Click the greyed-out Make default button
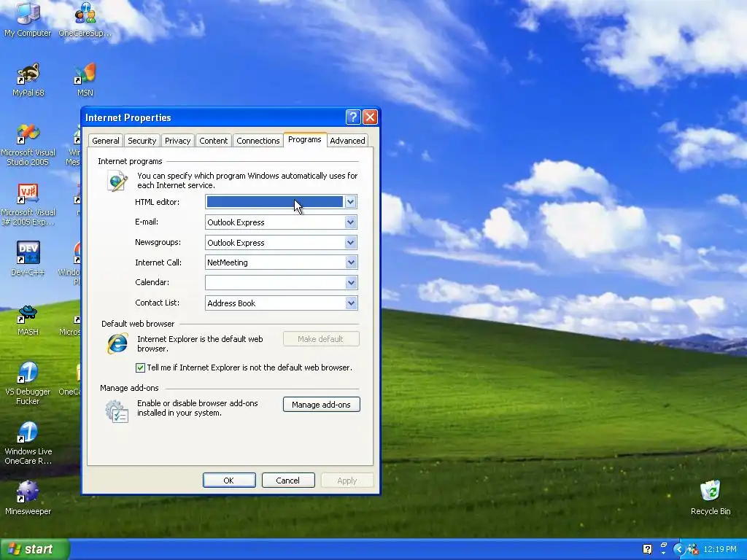The width and height of the screenshot is (747, 560). 321,339
